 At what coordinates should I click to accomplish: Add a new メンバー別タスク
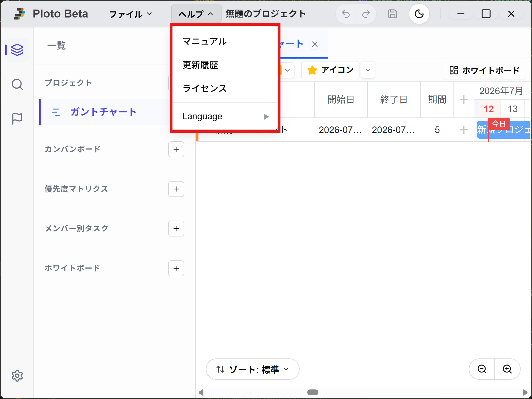click(x=176, y=229)
